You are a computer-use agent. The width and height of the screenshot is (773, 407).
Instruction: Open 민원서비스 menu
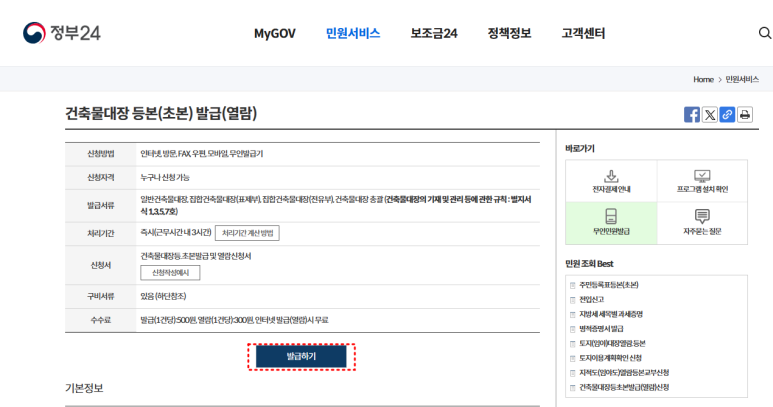tap(353, 34)
